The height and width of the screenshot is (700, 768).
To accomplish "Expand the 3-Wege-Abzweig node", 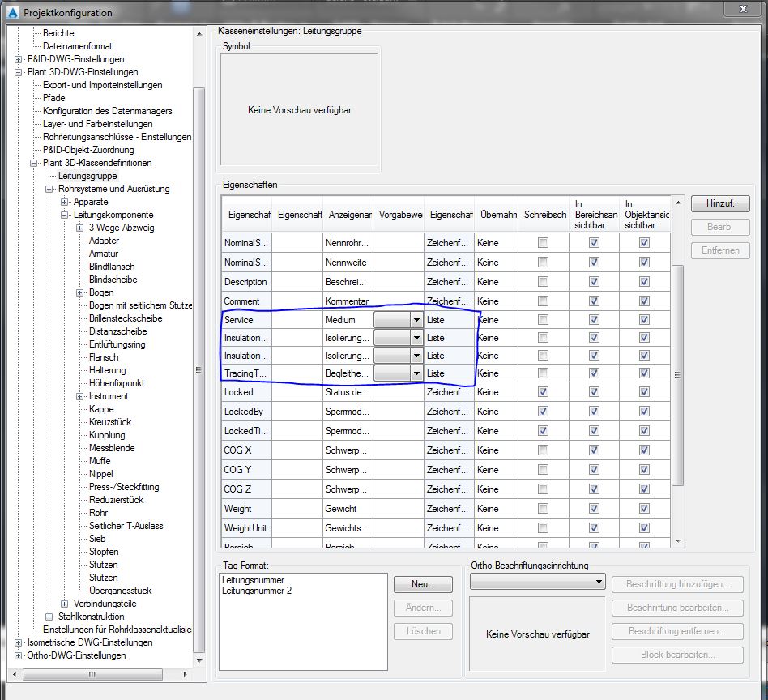I will coord(80,228).
